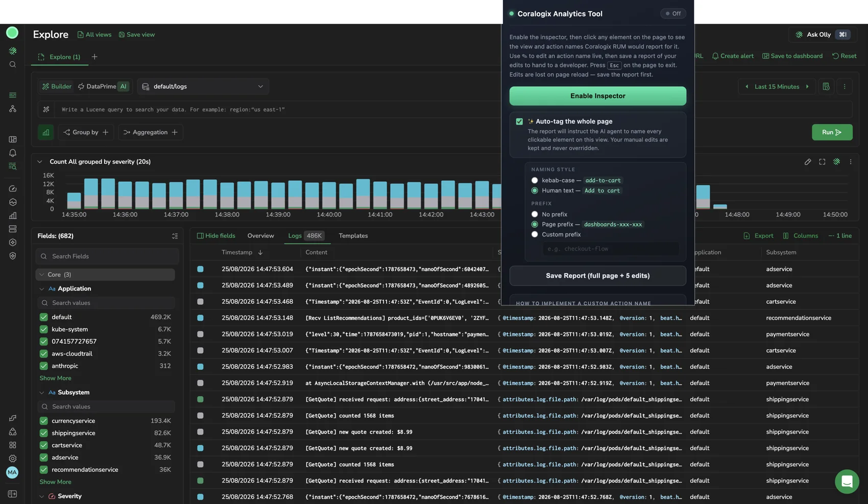Click the Fields list options icon
Viewport: 868px width, 504px height.
(175, 236)
